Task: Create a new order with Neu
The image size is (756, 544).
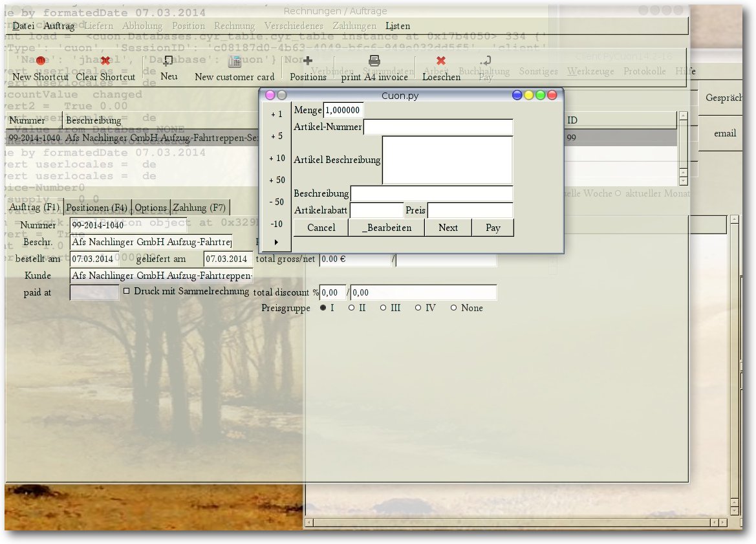Action: tap(169, 68)
